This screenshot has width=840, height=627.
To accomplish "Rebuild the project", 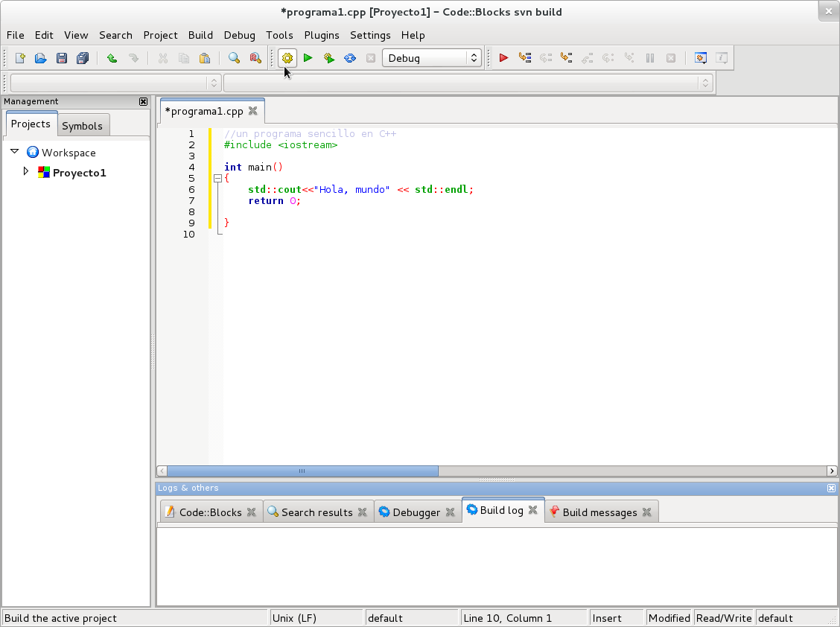I will point(349,57).
